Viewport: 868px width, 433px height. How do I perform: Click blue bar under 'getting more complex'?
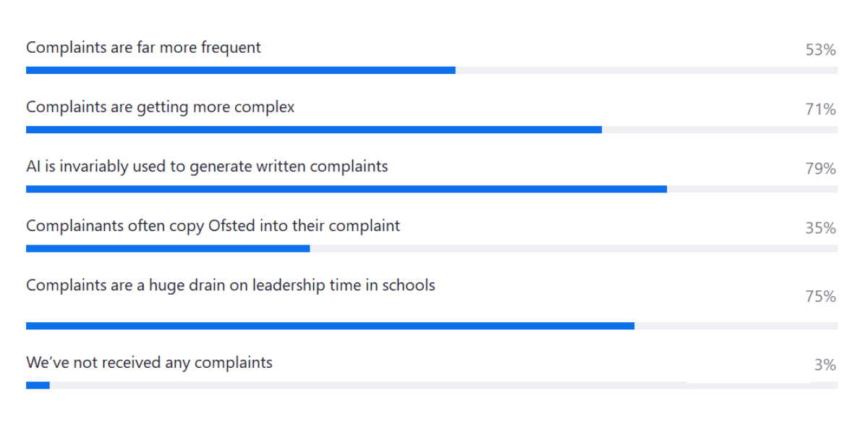[x=313, y=130]
